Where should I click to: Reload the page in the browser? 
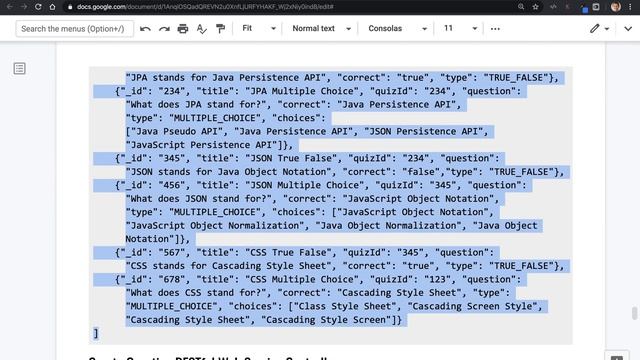[x=38, y=7]
